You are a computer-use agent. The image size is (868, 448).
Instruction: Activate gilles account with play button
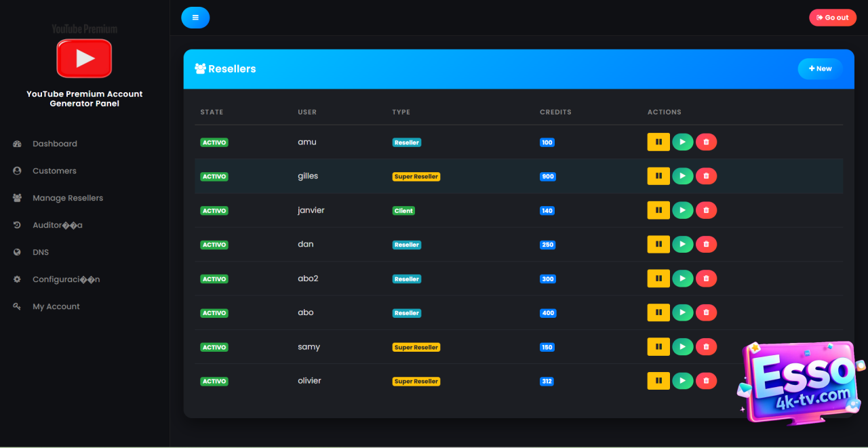(x=682, y=176)
